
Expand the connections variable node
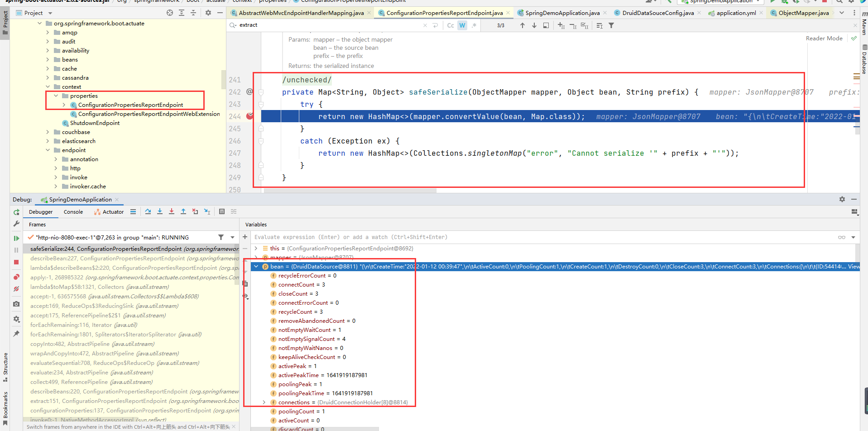[264, 402]
